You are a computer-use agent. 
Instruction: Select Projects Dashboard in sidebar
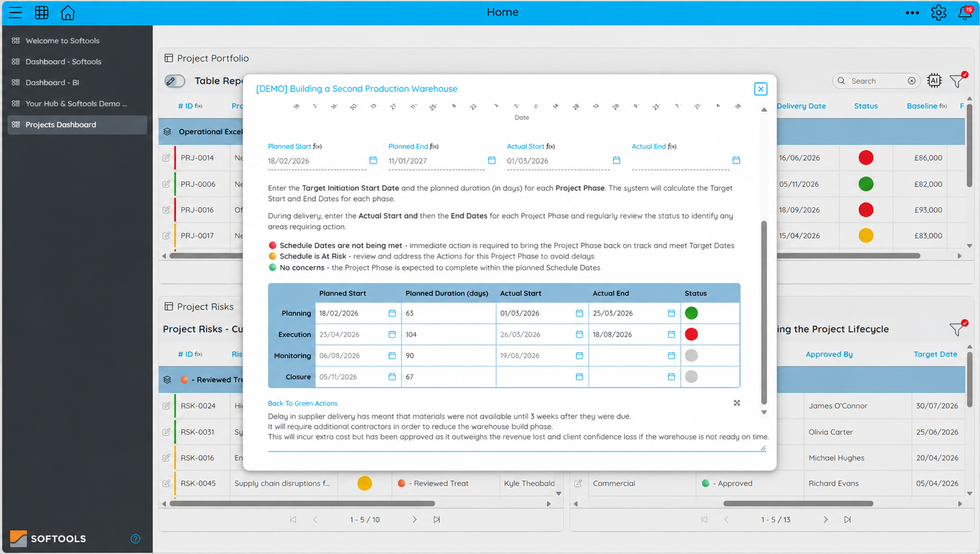77,125
